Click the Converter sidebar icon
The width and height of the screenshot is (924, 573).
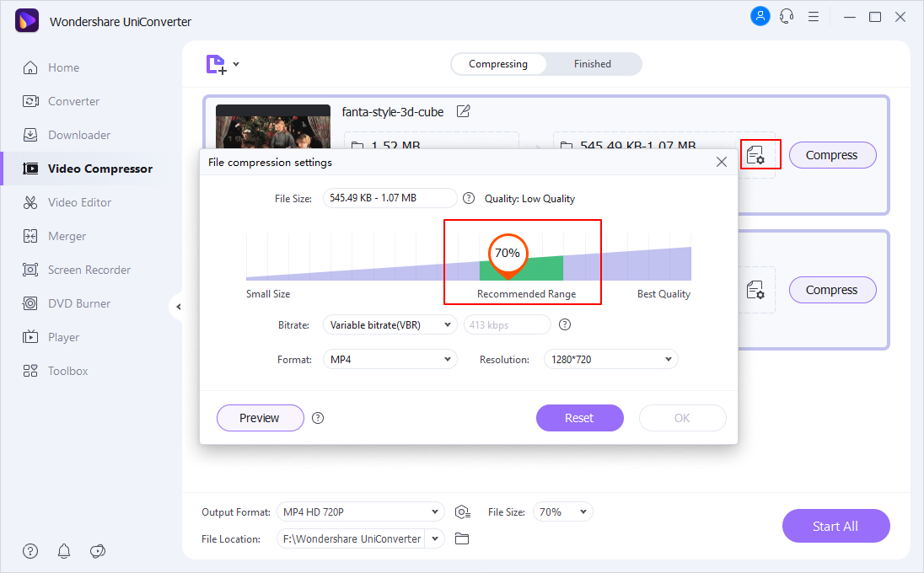coord(30,101)
